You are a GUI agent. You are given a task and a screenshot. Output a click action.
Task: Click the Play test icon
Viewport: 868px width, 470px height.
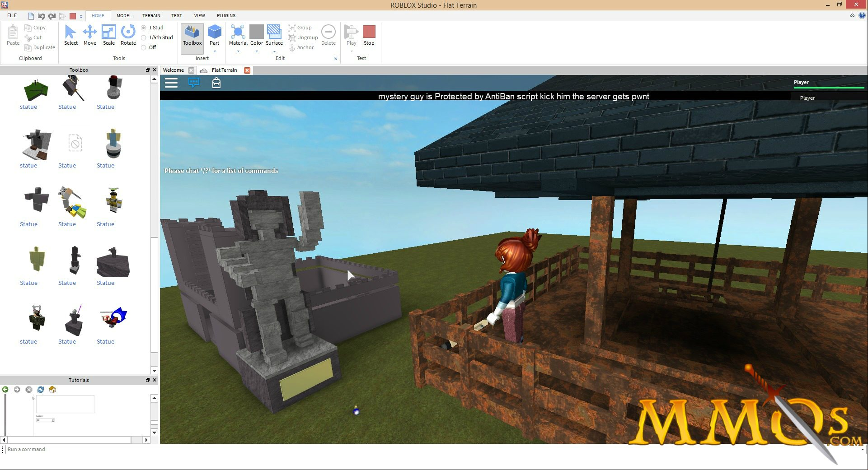pyautogui.click(x=351, y=33)
